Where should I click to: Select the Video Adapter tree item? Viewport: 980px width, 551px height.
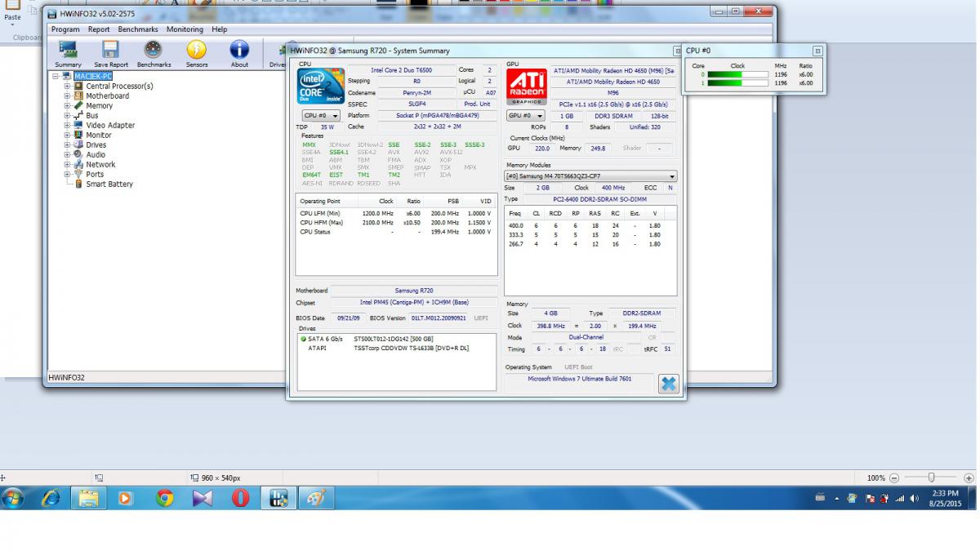point(110,126)
